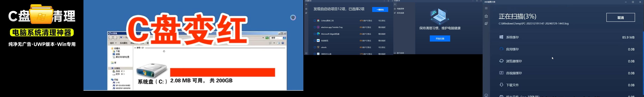
Task: Click 取消 to stop the scan
Action: (621, 17)
